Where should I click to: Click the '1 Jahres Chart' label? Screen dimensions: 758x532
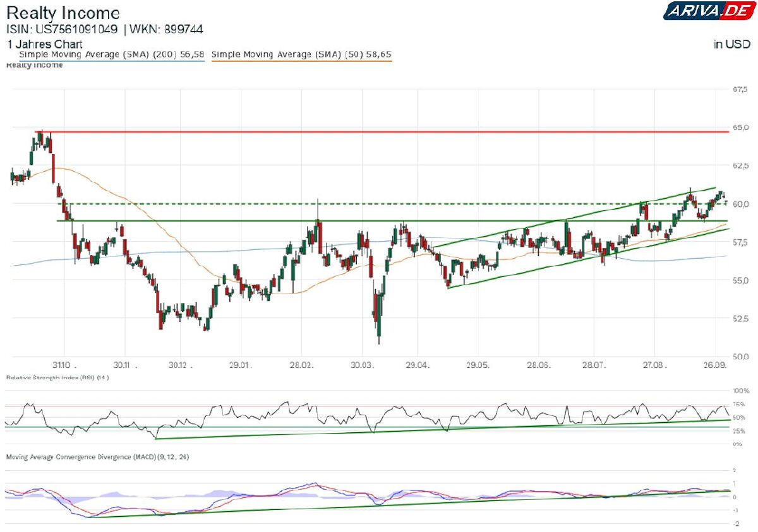(x=44, y=44)
